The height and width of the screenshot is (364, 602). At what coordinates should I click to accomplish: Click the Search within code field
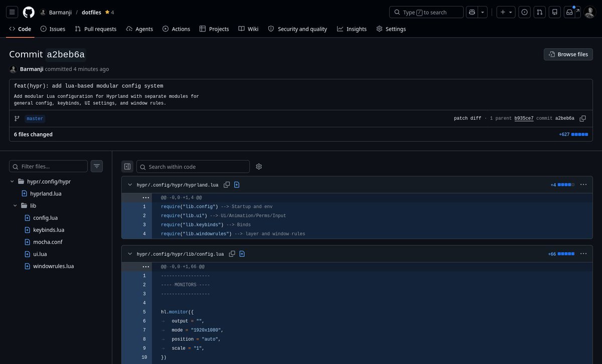193,166
